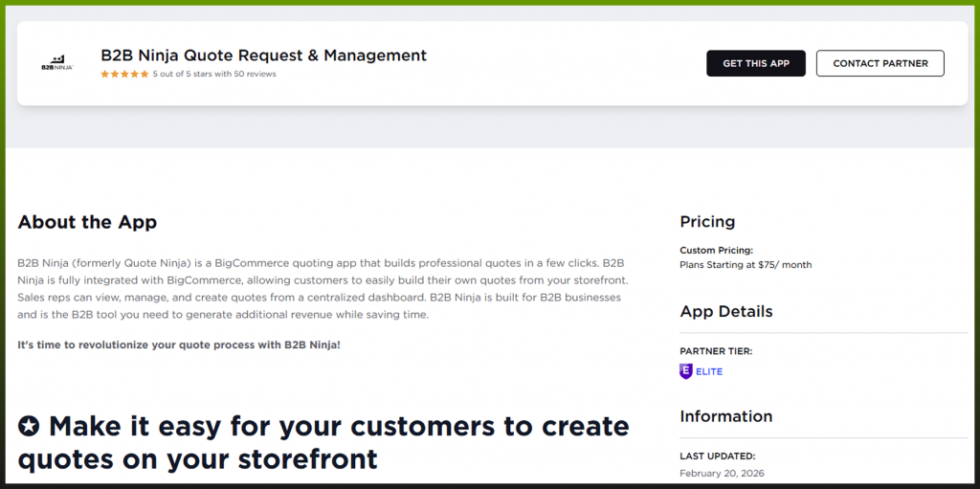Click the app title B2B Ninja Quote Request & Management

point(264,56)
